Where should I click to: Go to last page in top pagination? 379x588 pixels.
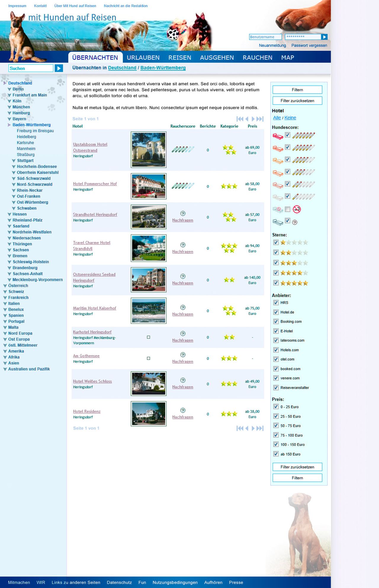point(260,119)
